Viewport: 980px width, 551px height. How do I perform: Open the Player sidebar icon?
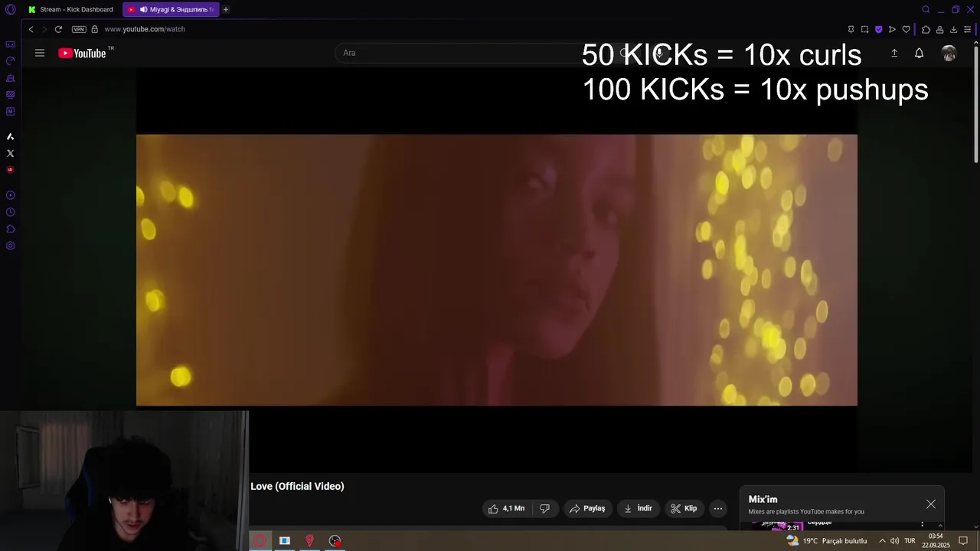[x=11, y=195]
